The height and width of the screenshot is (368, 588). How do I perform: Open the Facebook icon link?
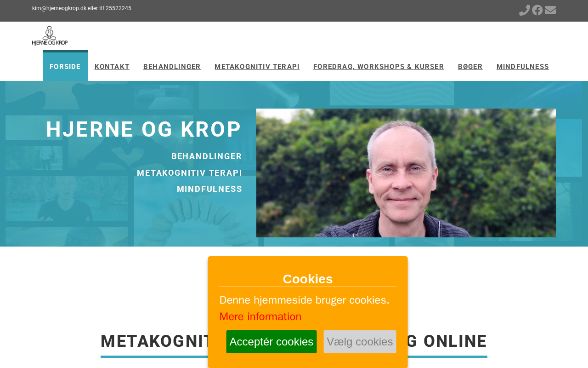537,10
